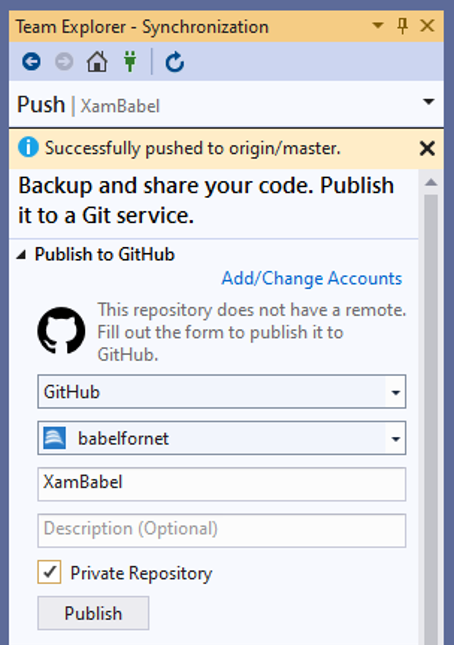Uncheck the Private Repository checkbox

(49, 572)
